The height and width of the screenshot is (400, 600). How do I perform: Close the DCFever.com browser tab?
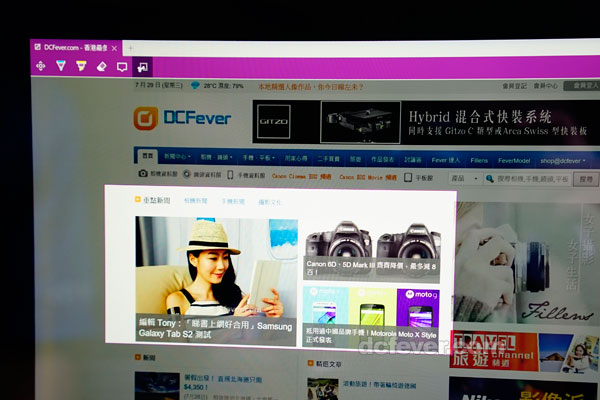click(x=114, y=49)
